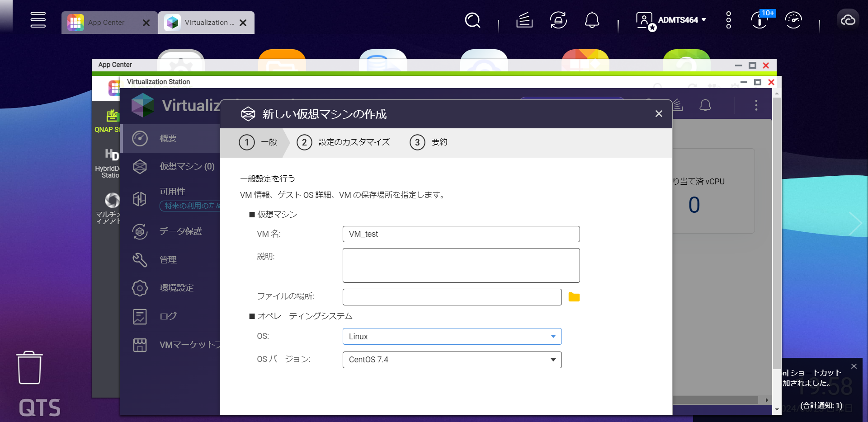Close the App Center taskbar tab

point(146,23)
